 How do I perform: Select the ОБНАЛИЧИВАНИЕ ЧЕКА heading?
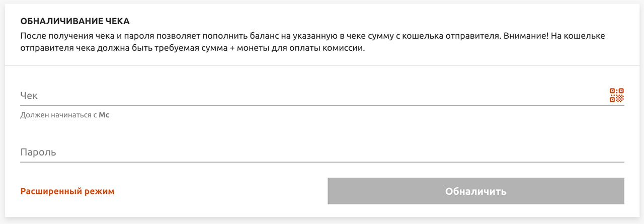pyautogui.click(x=75, y=21)
